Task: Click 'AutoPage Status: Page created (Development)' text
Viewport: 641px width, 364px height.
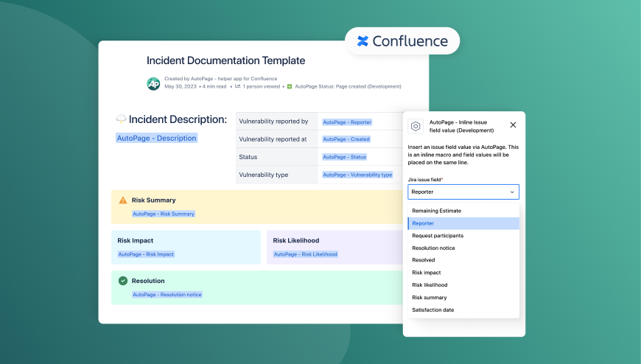Action: click(348, 86)
